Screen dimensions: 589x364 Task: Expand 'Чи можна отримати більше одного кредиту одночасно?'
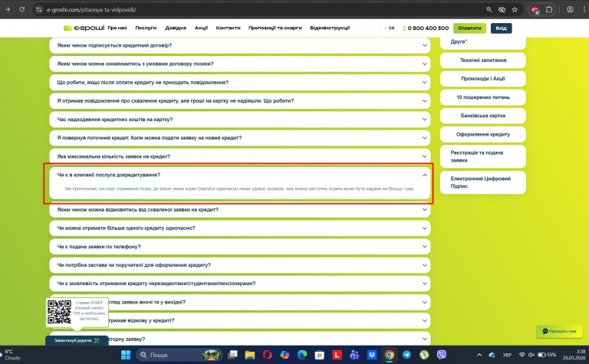239,228
